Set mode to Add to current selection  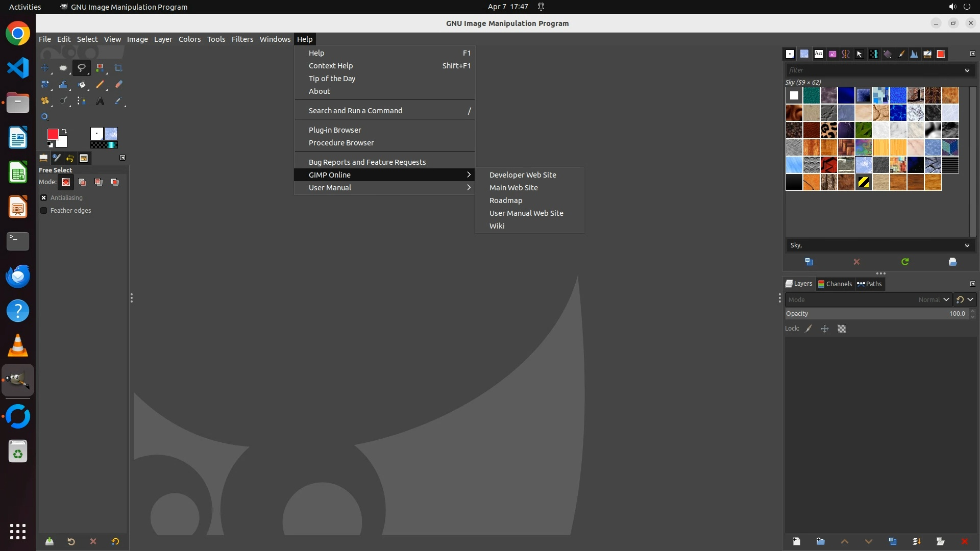(82, 182)
